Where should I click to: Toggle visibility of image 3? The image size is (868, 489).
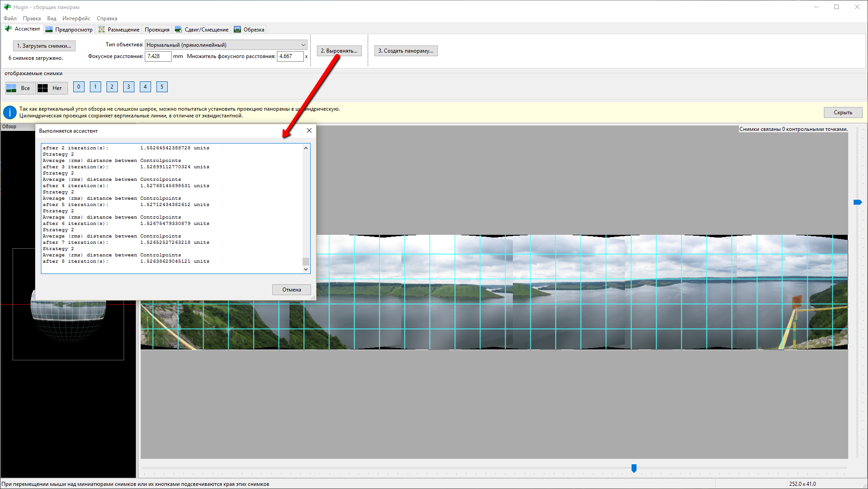click(x=129, y=87)
